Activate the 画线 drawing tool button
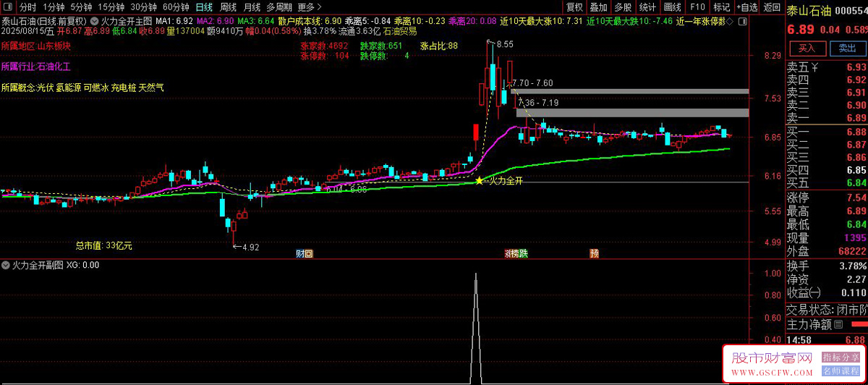Image resolution: width=868 pixels, height=385 pixels. point(673,7)
